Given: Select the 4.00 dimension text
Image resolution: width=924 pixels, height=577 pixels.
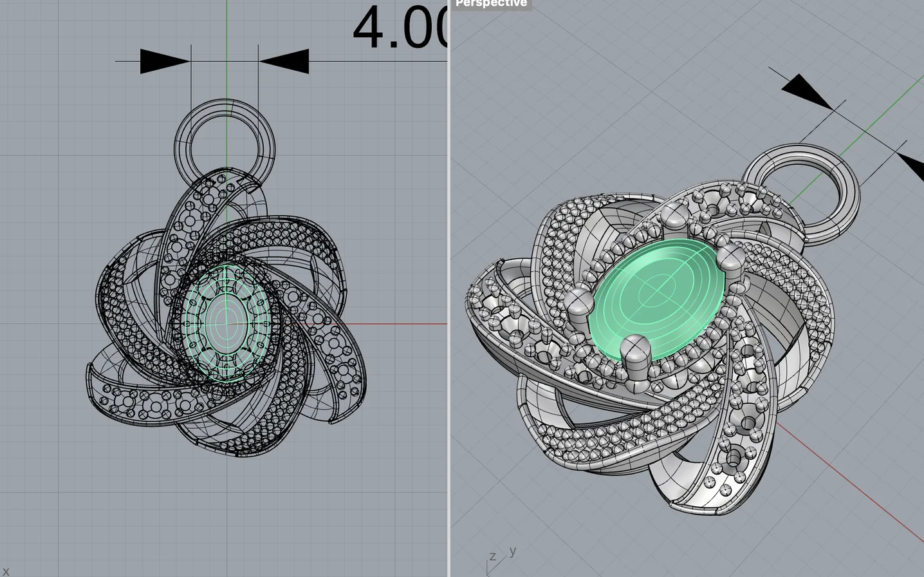Looking at the screenshot, I should pos(400,28).
